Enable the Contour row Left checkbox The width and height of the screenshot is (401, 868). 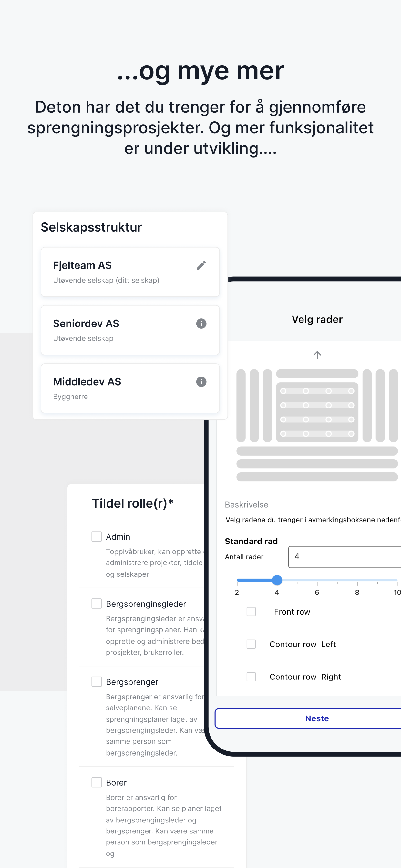click(x=251, y=644)
